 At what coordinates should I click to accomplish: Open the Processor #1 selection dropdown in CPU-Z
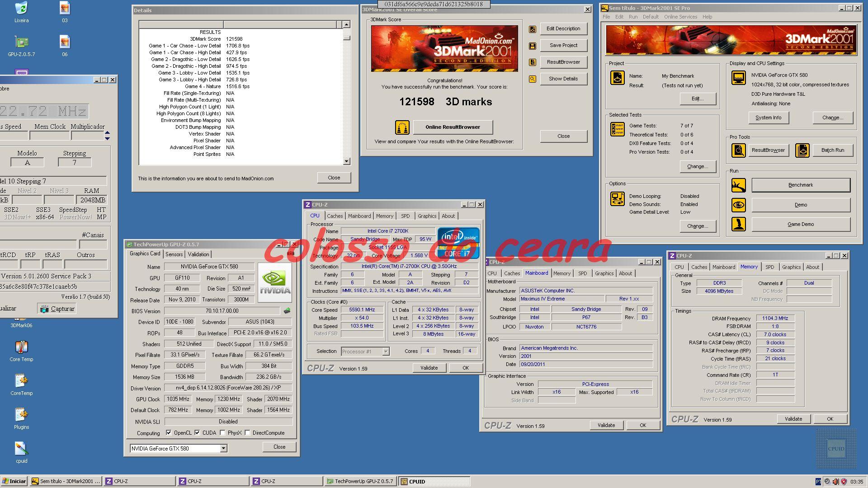(386, 352)
